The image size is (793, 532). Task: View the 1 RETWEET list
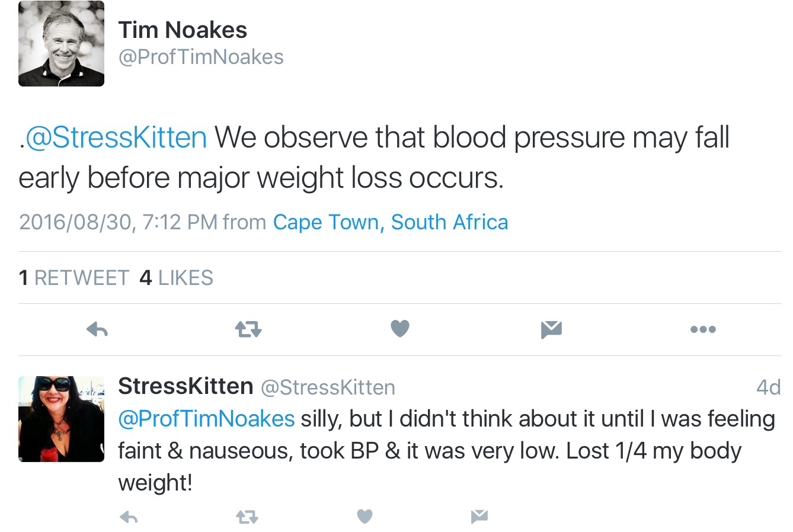73,278
